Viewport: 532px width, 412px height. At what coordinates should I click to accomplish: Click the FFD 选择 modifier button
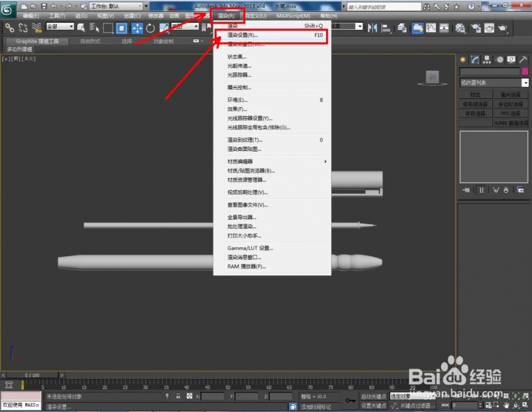510,113
